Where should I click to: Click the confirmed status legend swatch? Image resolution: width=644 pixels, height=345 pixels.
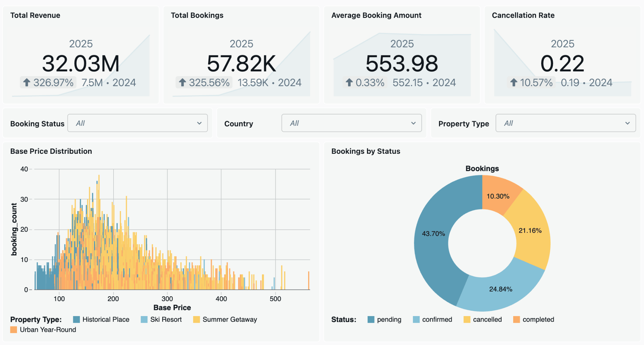pos(416,320)
